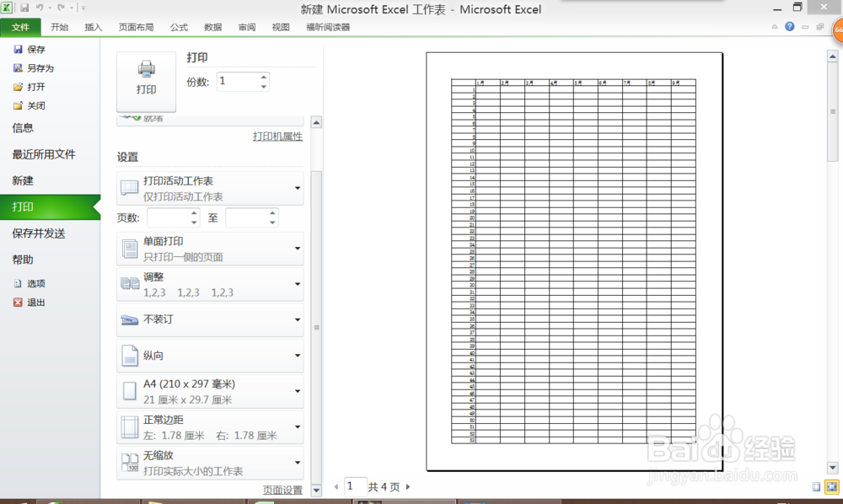Switch to the 福昕阅读器 tab

(328, 28)
